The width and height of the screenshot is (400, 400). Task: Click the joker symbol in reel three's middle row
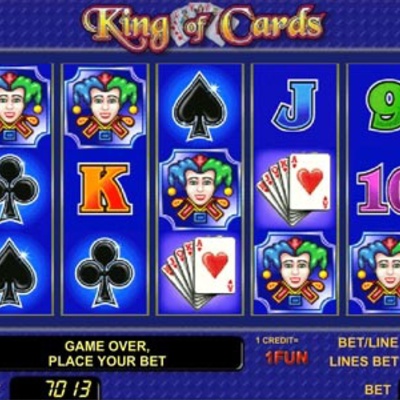pyautogui.click(x=200, y=189)
